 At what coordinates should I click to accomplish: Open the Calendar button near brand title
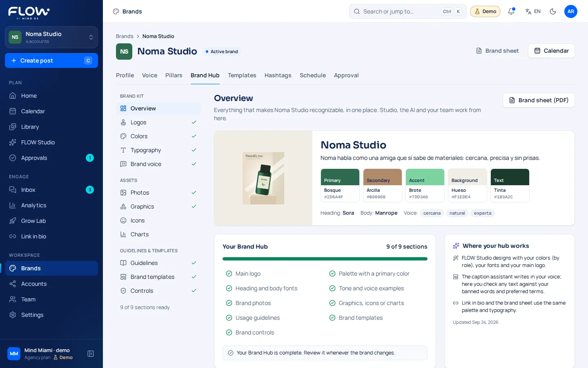point(551,51)
